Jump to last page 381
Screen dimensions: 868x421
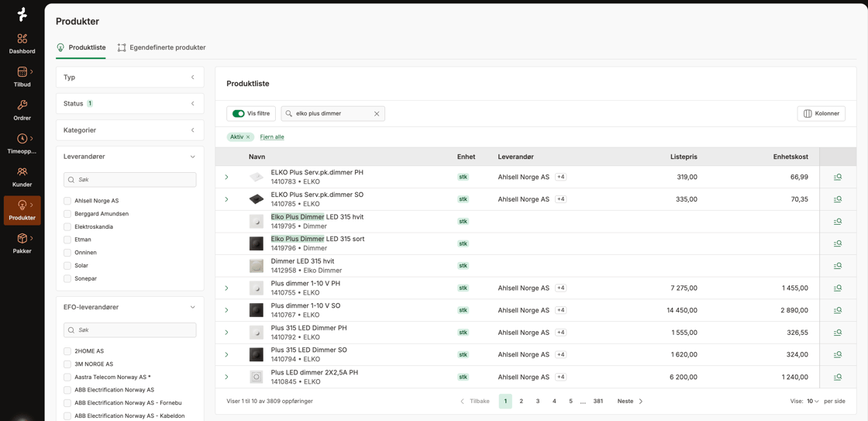click(598, 401)
